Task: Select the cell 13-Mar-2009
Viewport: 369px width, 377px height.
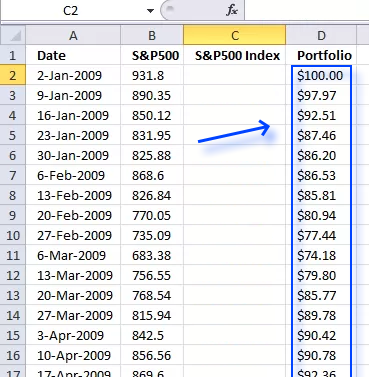Action: coord(73,275)
